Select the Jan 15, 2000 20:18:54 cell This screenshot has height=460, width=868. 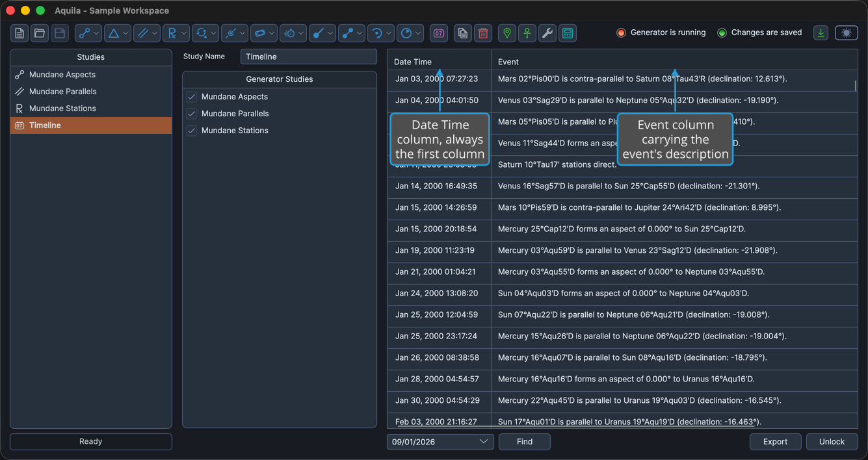(439, 229)
